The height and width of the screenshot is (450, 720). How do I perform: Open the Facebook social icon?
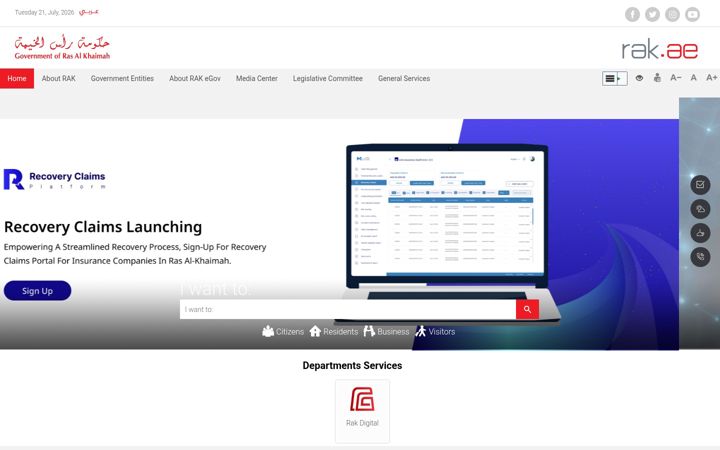point(632,14)
